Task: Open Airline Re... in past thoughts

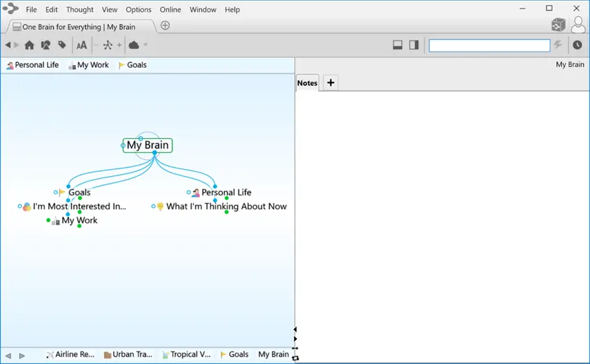Action: pos(71,355)
